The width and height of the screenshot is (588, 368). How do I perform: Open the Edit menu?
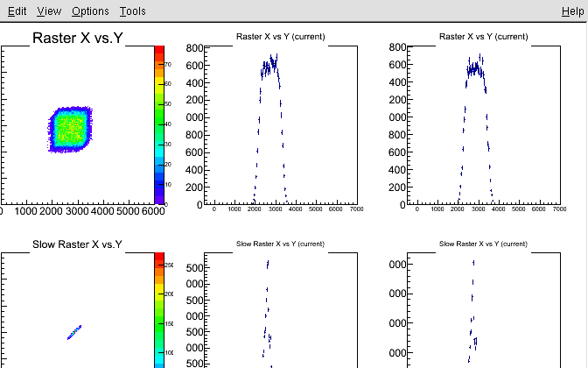(x=17, y=11)
